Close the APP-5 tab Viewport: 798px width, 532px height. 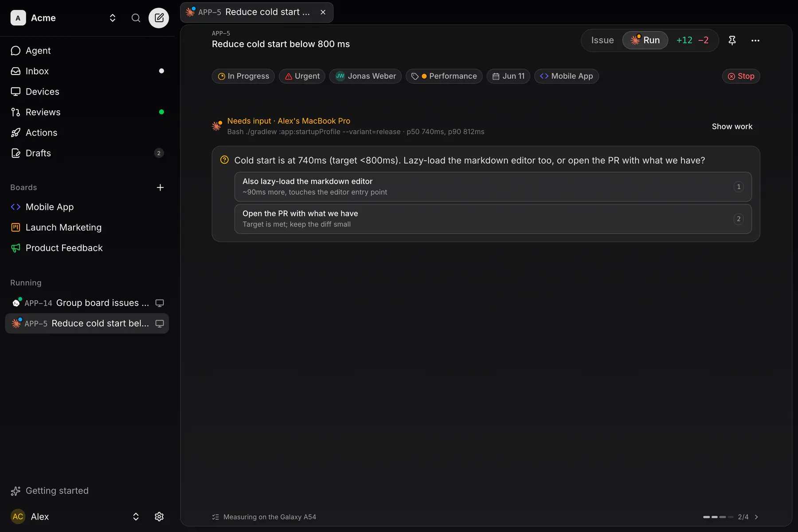click(323, 12)
